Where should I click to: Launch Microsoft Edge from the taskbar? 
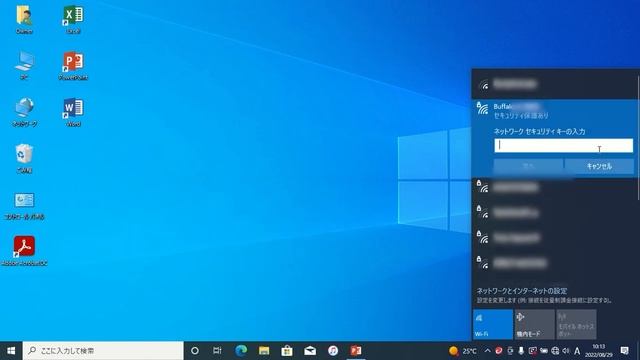241,351
